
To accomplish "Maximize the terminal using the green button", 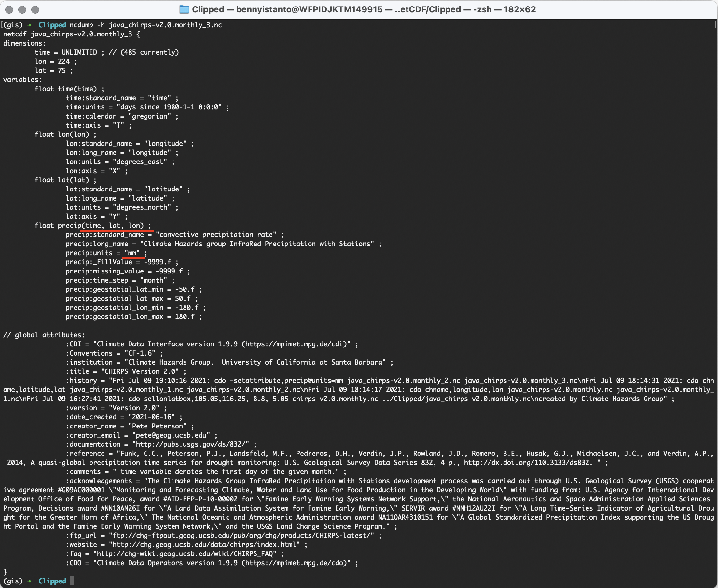I will coord(35,9).
